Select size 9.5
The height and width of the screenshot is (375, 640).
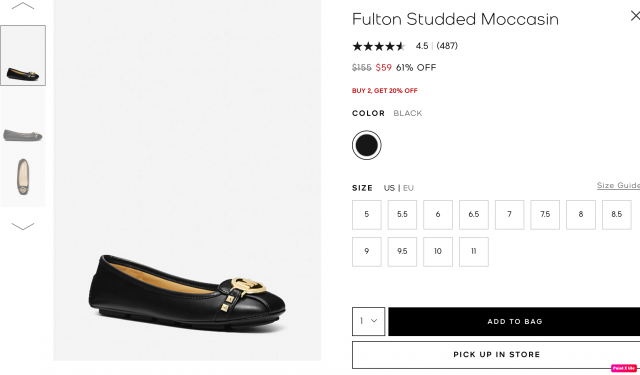[x=402, y=252]
